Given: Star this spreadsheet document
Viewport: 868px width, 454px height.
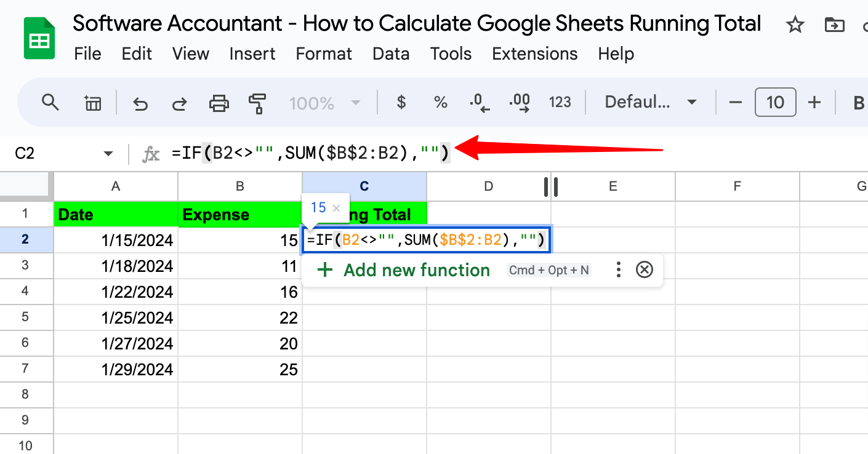Looking at the screenshot, I should tap(795, 25).
